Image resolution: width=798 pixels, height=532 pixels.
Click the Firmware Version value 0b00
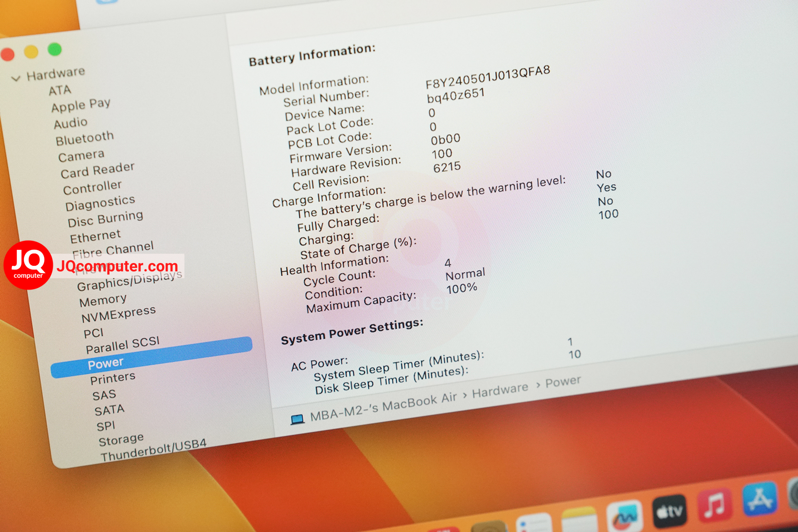pos(446,139)
